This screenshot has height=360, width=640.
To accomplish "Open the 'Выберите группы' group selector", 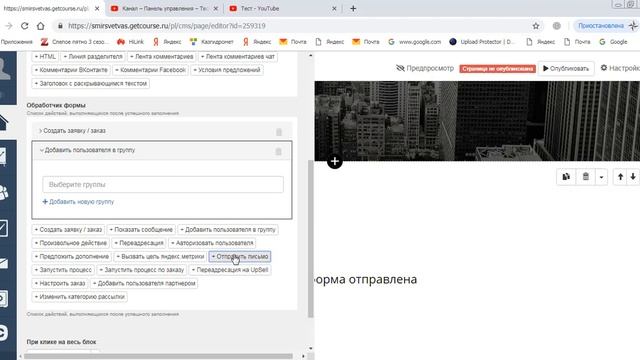I will click(x=163, y=184).
